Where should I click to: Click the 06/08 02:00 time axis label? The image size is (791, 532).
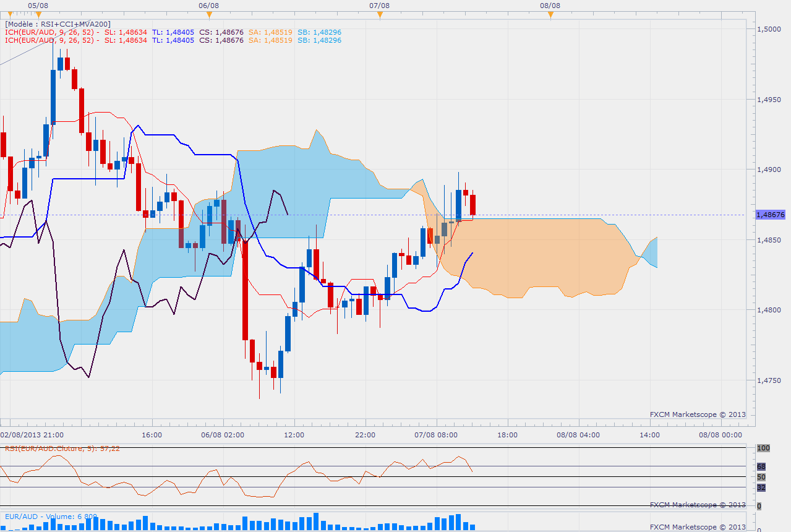tap(223, 435)
